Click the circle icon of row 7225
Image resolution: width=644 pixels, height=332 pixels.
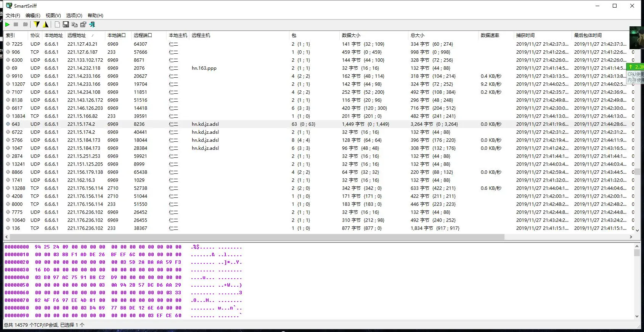click(8, 44)
